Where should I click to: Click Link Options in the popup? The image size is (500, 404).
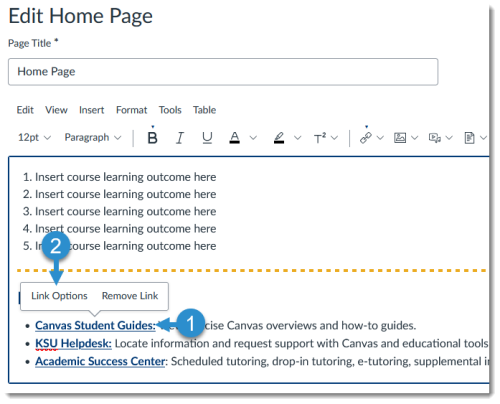tap(59, 296)
